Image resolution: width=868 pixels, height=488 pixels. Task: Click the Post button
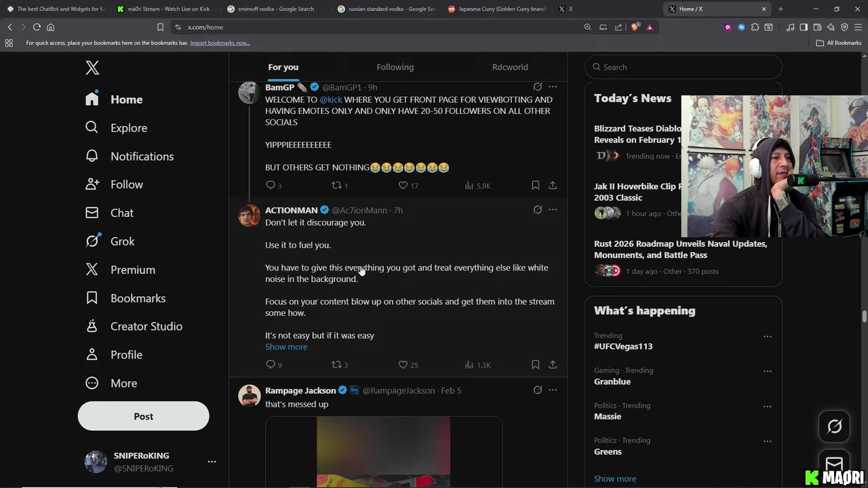tap(143, 416)
